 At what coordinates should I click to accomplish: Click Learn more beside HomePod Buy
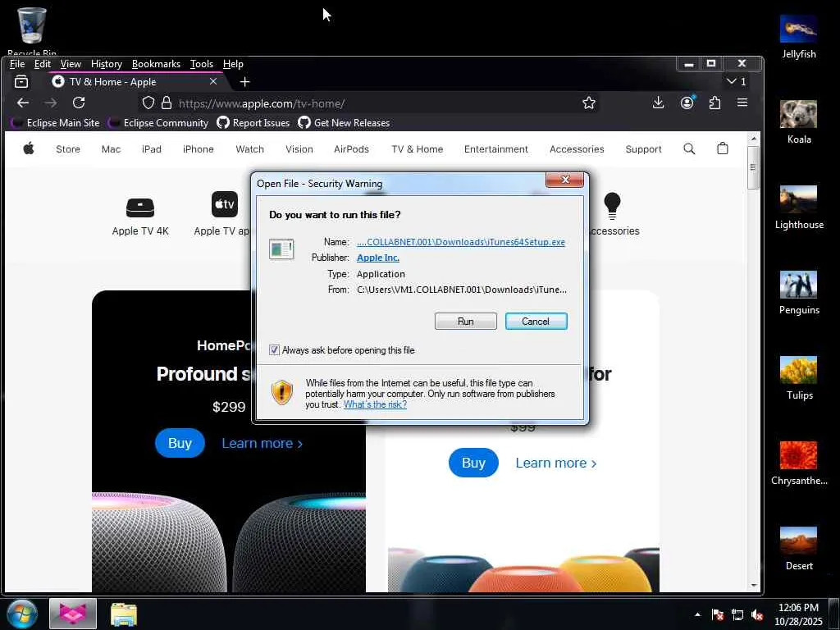(262, 444)
